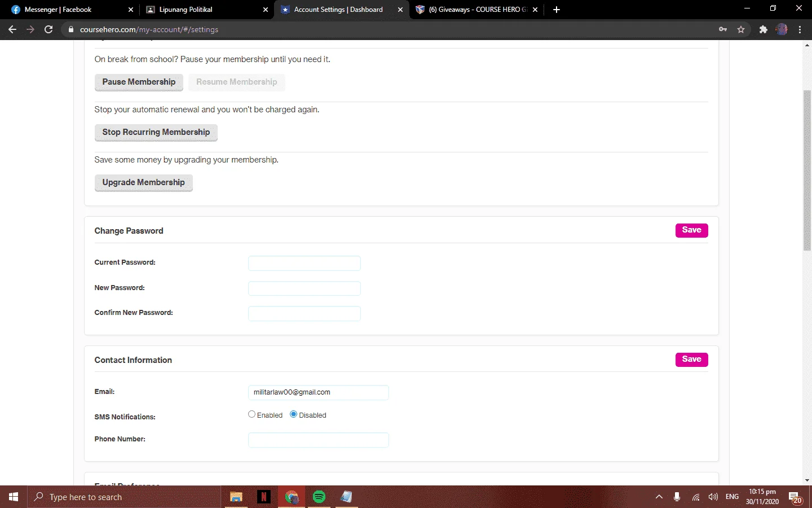Open a new browser tab
Screen dimensions: 812x508
click(x=557, y=10)
